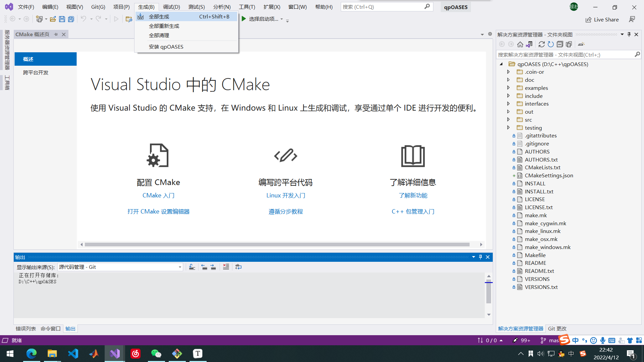Switch views using the Visual Studio views icon
The height and width of the screenshot is (362, 644).
[529, 44]
